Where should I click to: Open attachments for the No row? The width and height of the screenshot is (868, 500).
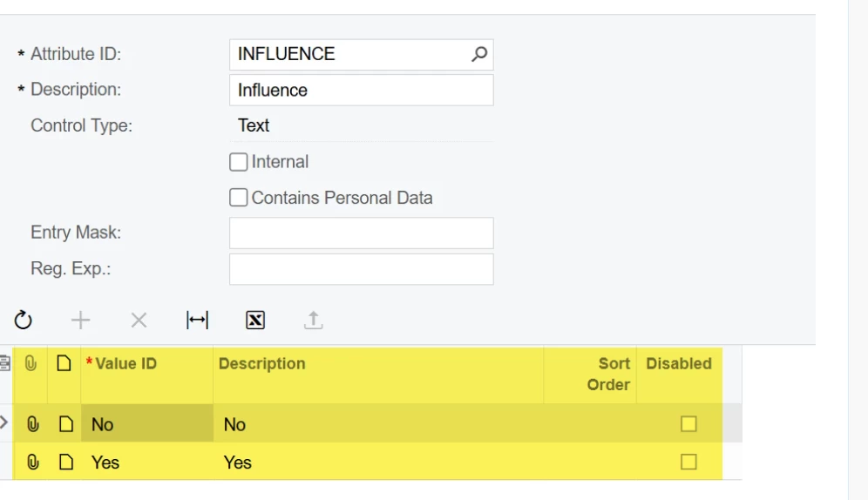click(x=32, y=424)
